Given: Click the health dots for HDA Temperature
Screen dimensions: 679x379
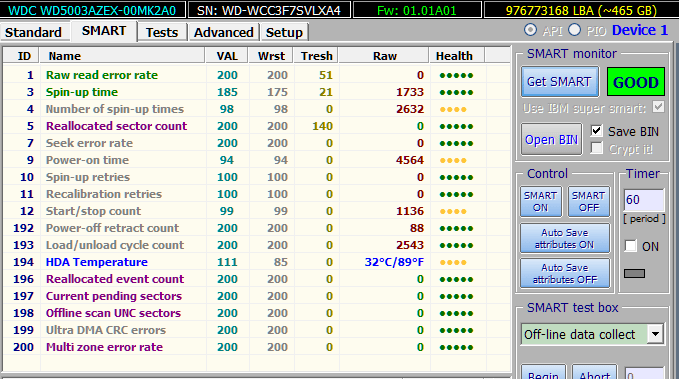Looking at the screenshot, I should tap(453, 262).
